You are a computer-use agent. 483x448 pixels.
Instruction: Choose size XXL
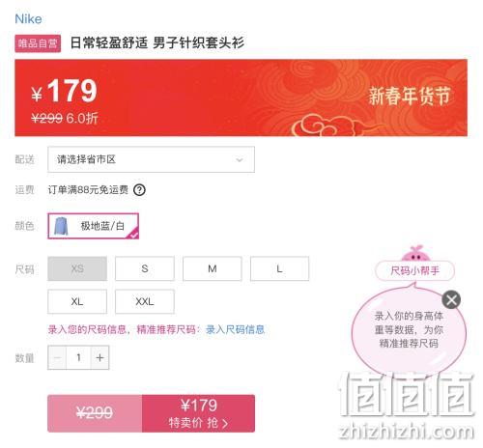pyautogui.click(x=145, y=301)
